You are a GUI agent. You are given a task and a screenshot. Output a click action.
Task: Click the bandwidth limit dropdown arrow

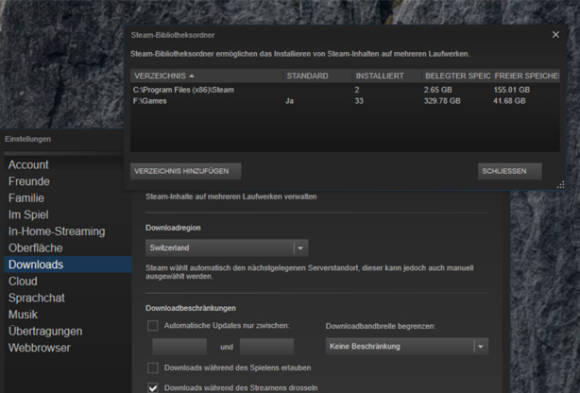coord(480,346)
